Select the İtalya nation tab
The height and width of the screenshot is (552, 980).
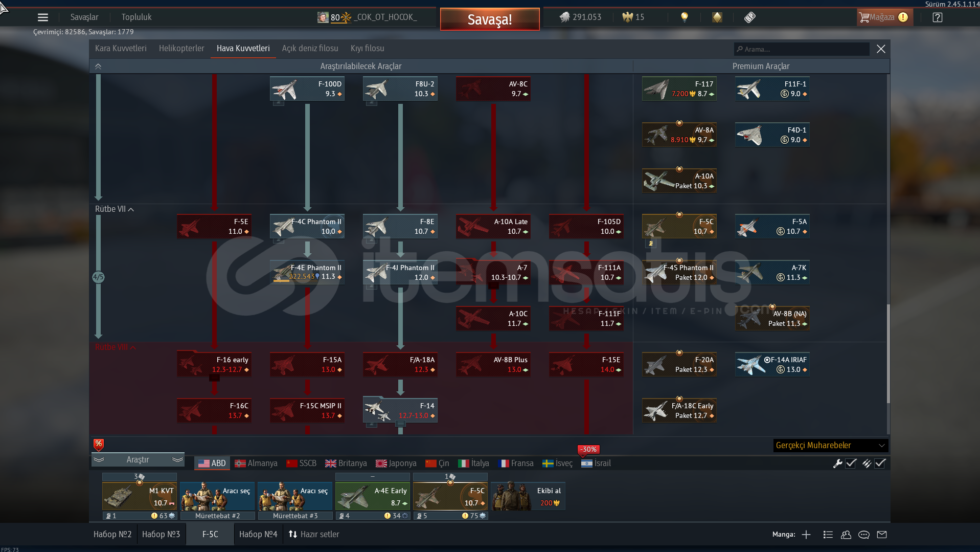(474, 463)
